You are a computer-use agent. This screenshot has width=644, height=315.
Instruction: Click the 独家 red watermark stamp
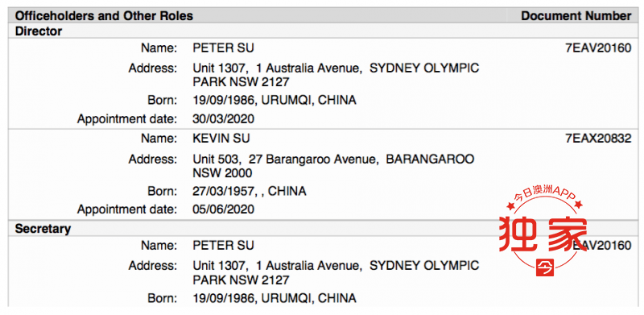coord(543,232)
